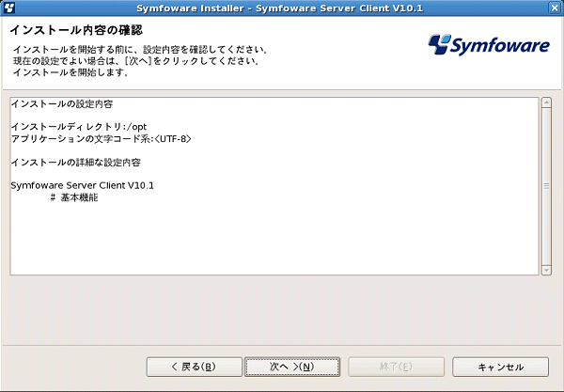Click text 'アプリケーションの文字コード系:<UTF-8>'
The height and width of the screenshot is (392, 564).
pos(102,139)
